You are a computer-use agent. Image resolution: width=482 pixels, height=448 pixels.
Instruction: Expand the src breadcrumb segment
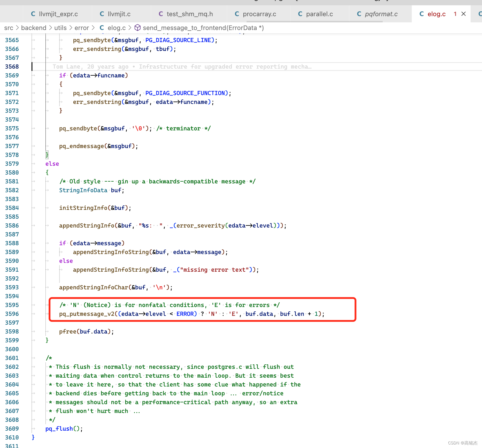click(9, 28)
